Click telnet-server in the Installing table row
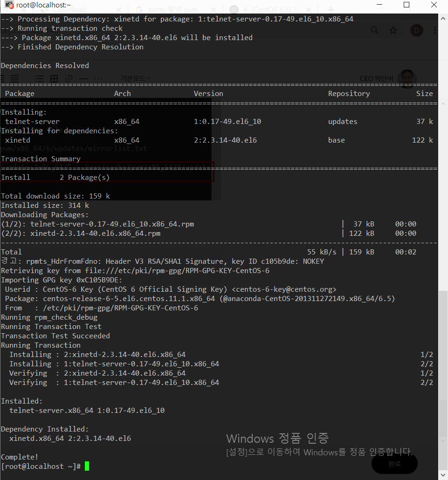This screenshot has width=448, height=480. click(32, 122)
